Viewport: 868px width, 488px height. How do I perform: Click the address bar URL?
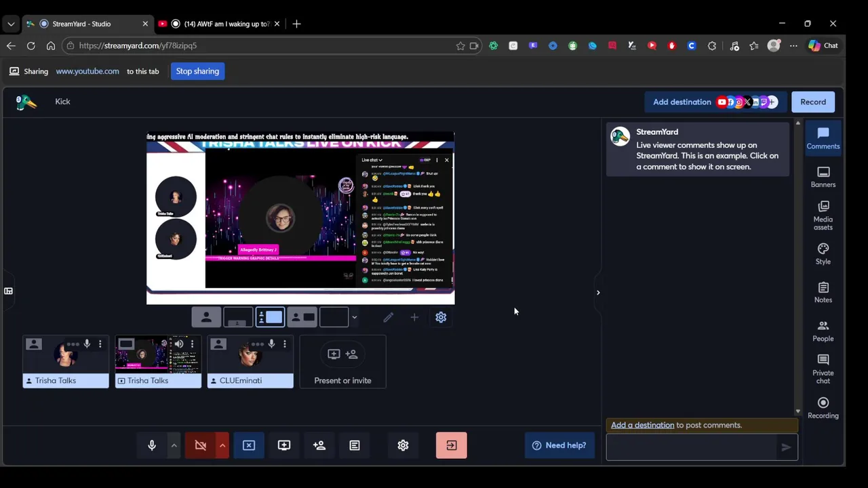click(138, 45)
